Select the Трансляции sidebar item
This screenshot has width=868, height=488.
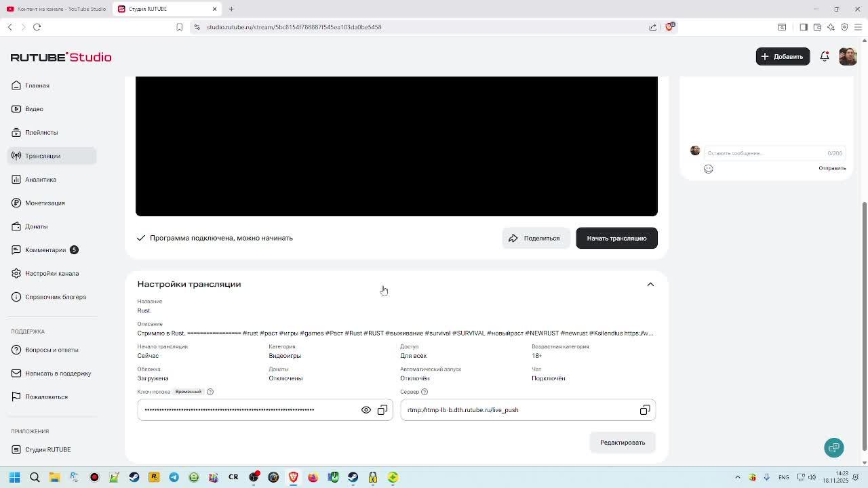pos(52,156)
